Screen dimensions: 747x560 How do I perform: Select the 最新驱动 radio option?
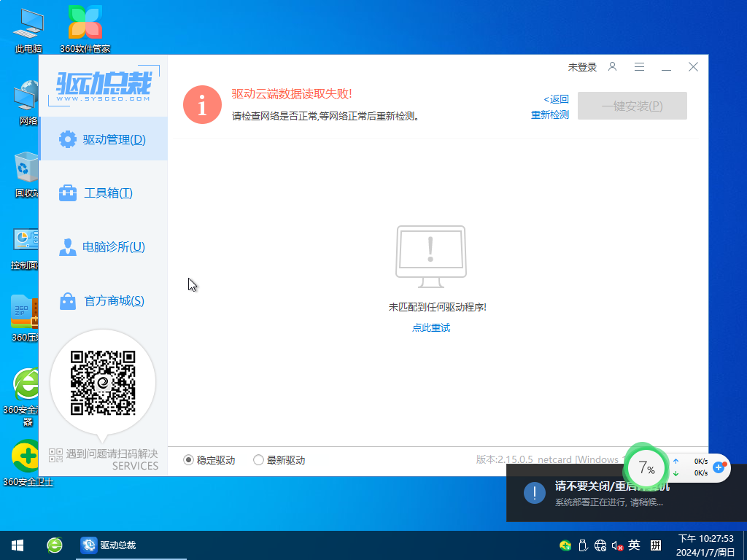[279, 460]
